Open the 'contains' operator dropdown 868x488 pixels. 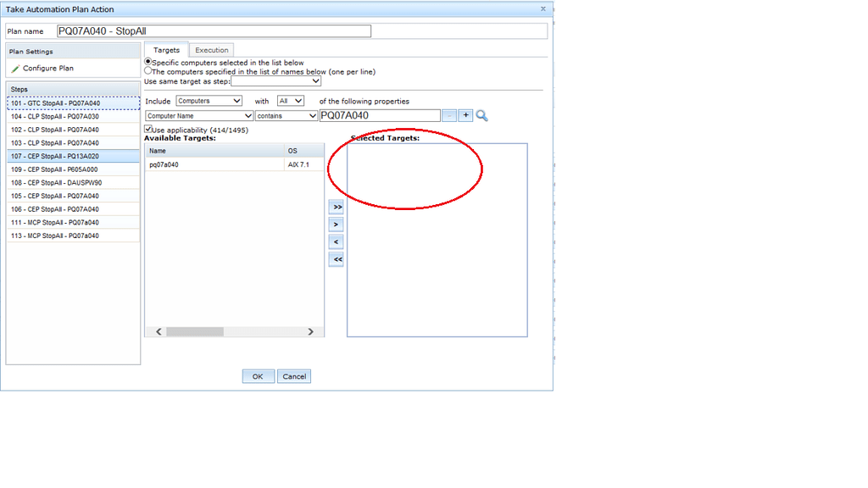point(287,116)
